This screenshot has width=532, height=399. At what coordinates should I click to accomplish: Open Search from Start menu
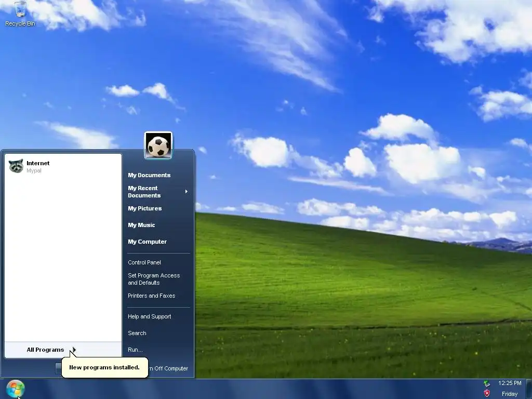click(137, 333)
